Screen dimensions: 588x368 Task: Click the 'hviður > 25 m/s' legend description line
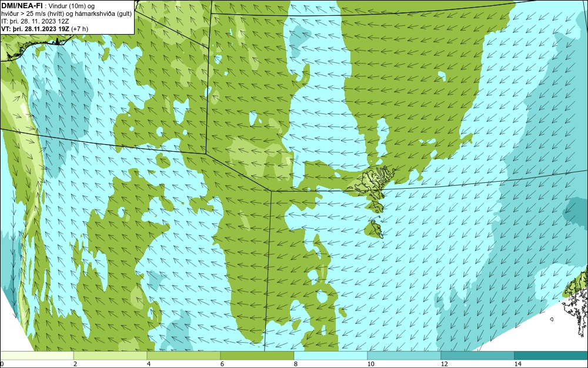coord(66,14)
